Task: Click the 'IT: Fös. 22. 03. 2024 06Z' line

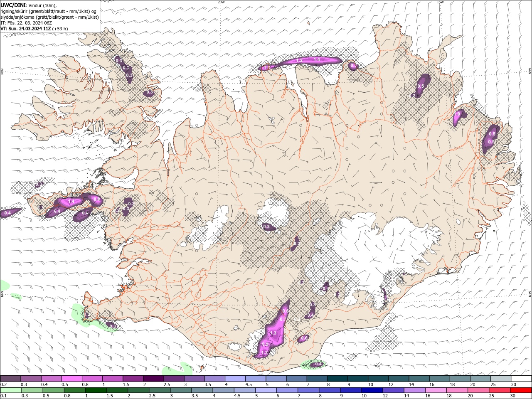Action: (x=26, y=23)
